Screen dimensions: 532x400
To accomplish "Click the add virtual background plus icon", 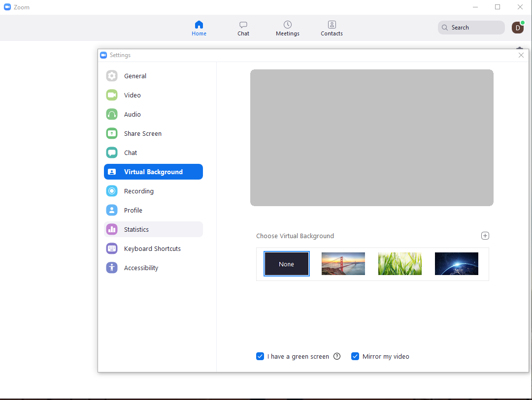I will [485, 236].
